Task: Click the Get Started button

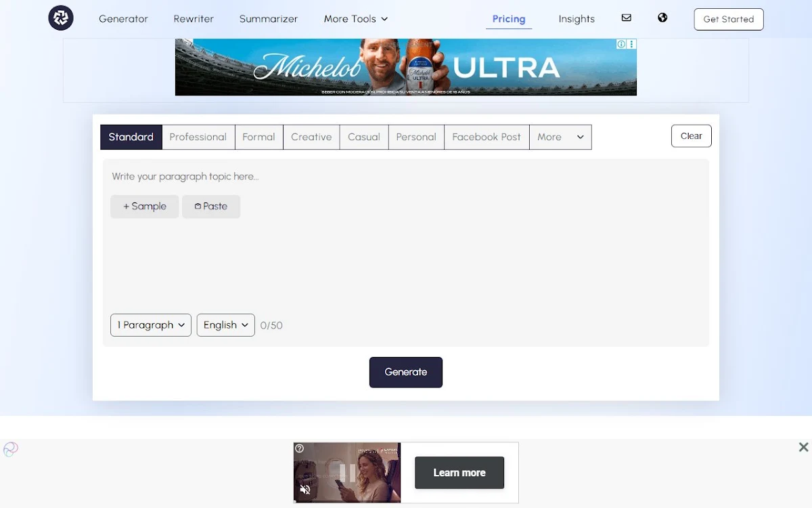Action: click(x=729, y=19)
